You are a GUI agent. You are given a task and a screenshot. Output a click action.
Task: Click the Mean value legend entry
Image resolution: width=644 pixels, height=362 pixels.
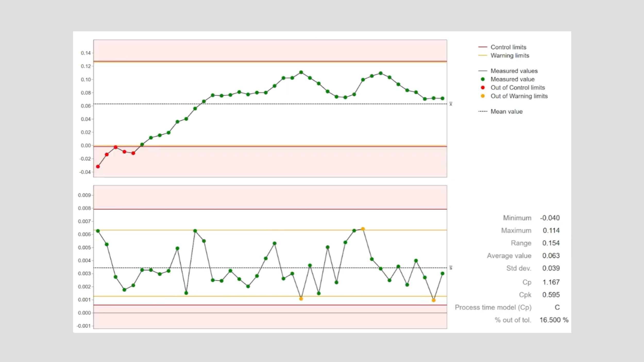tap(506, 111)
